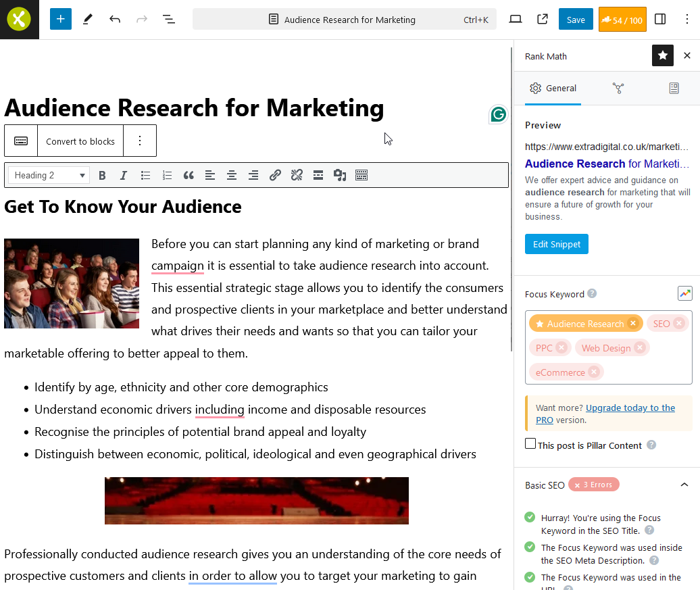This screenshot has height=590, width=700.
Task: Select the Insert link icon
Action: point(275,175)
